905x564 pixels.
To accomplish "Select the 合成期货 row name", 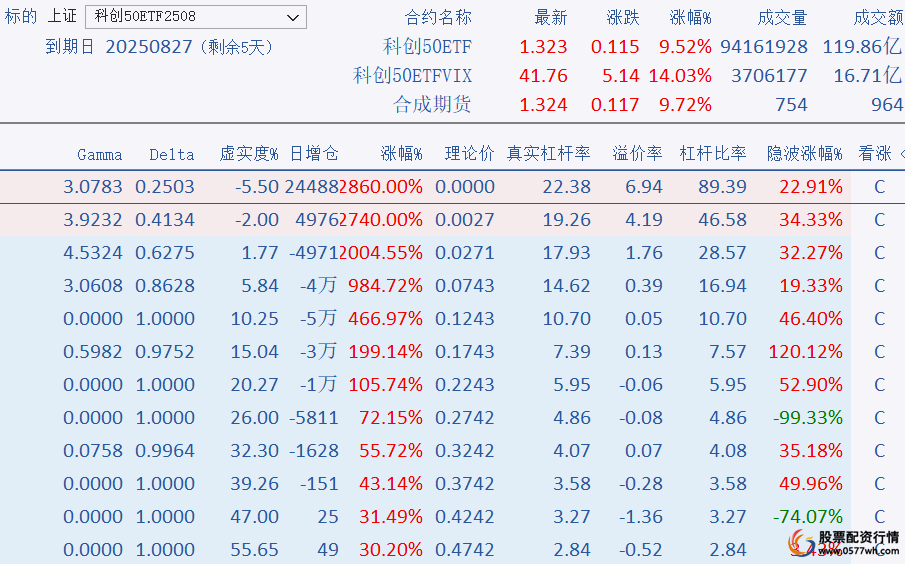I will tap(432, 104).
